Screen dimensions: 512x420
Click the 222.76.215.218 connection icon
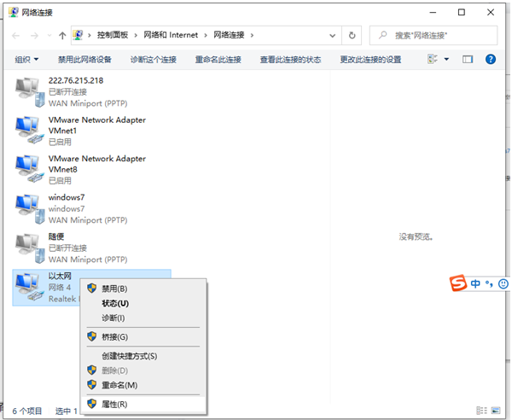[27, 90]
